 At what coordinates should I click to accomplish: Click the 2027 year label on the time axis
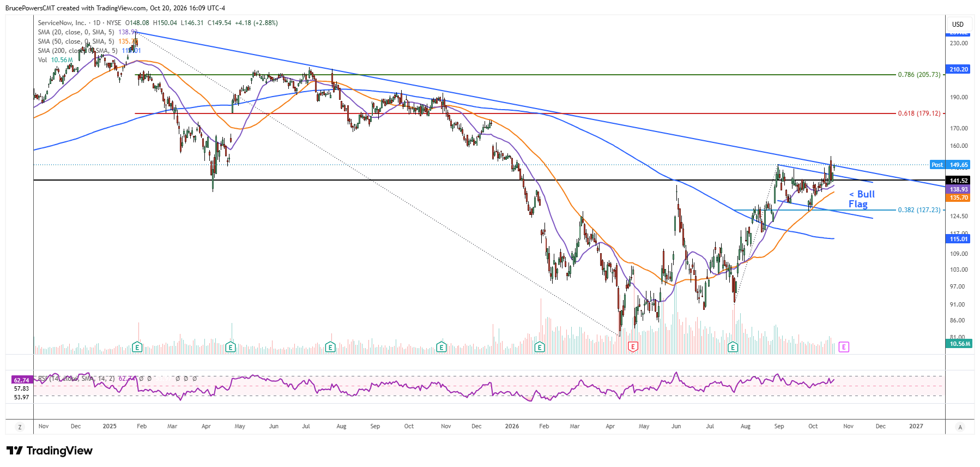click(916, 426)
